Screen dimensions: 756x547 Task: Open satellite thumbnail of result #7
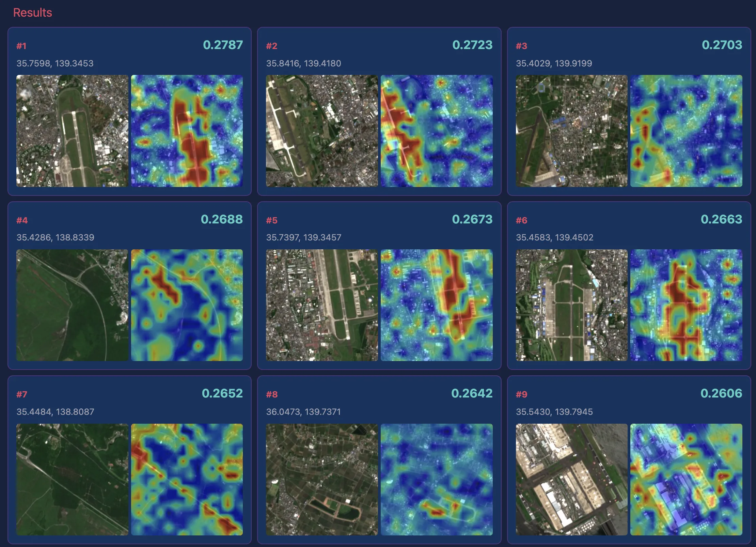point(72,480)
